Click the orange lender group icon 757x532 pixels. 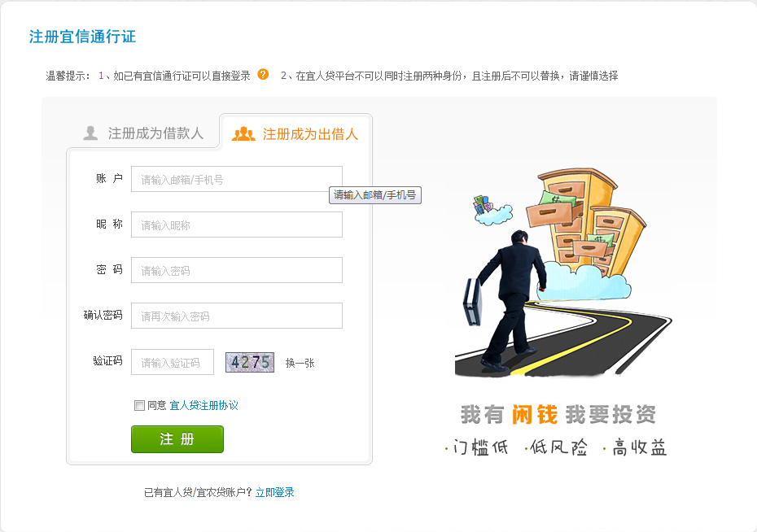tap(243, 133)
